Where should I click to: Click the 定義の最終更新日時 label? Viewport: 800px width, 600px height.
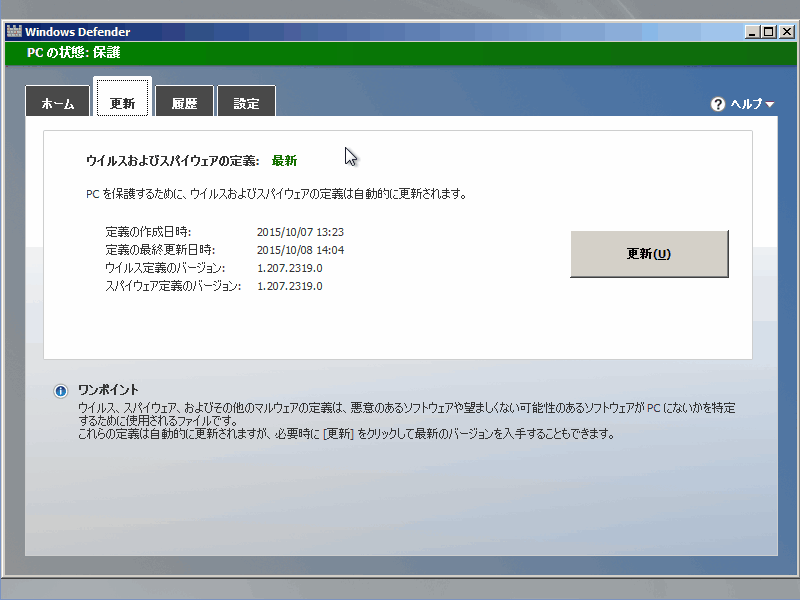point(160,250)
